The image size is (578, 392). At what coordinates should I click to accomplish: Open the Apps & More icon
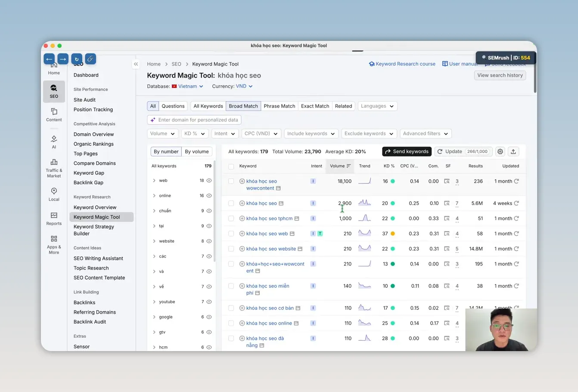54,245
